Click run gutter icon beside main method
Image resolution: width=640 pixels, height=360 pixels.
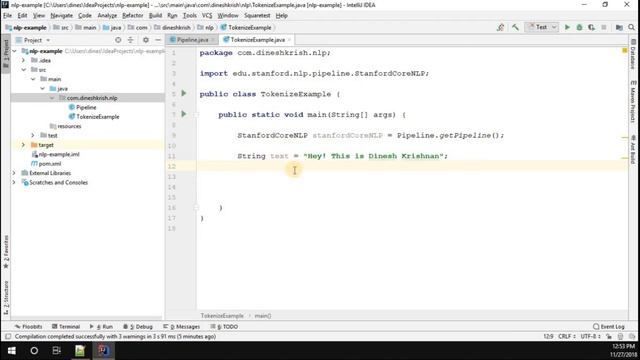[184, 114]
